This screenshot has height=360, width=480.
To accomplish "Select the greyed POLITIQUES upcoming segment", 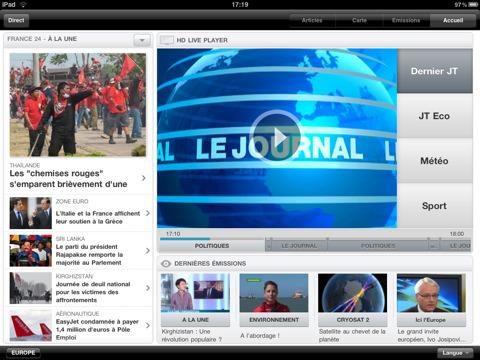I will 378,246.
